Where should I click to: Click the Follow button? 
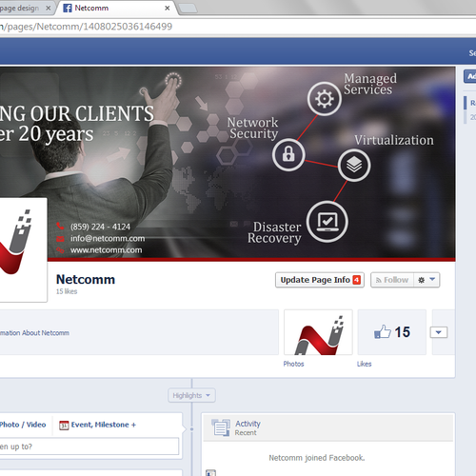point(392,280)
